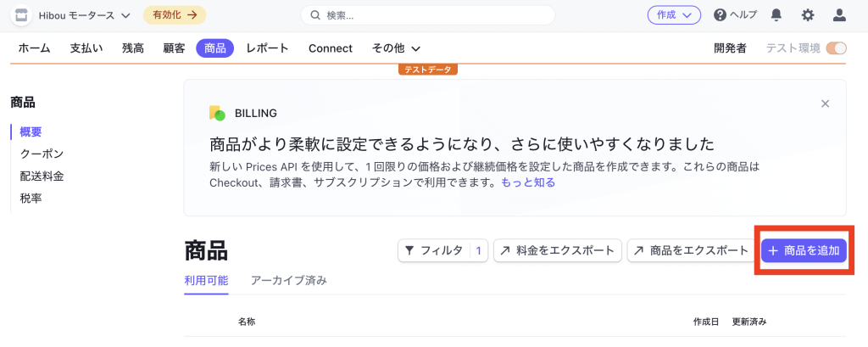This screenshot has width=868, height=347.
Task: Switch to the アーカイブ済み tab
Action: click(288, 280)
